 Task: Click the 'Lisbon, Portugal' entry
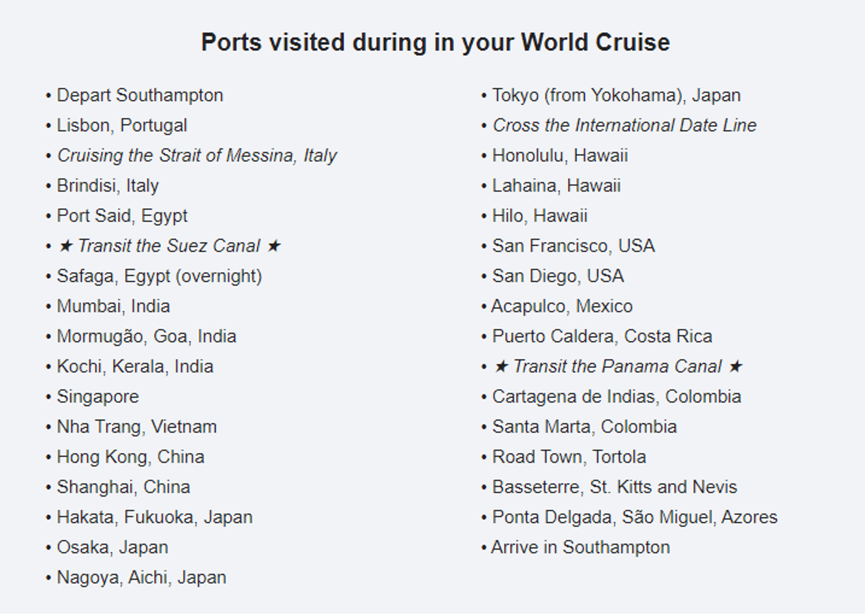tap(122, 126)
